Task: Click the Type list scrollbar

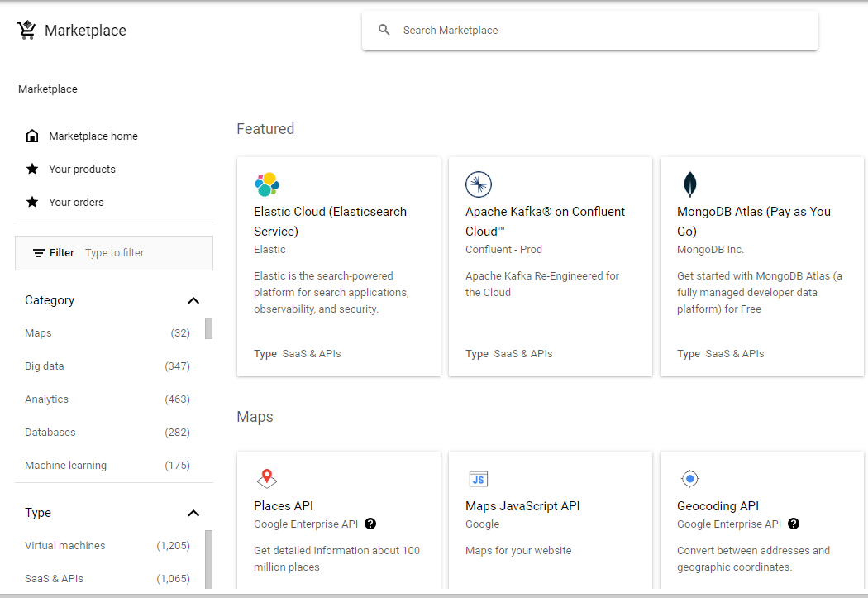Action: click(x=208, y=559)
